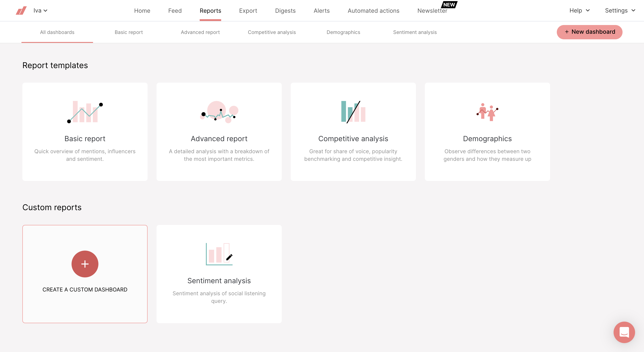644x352 pixels.
Task: Switch to the Sentiment analysis tab
Action: (x=415, y=32)
